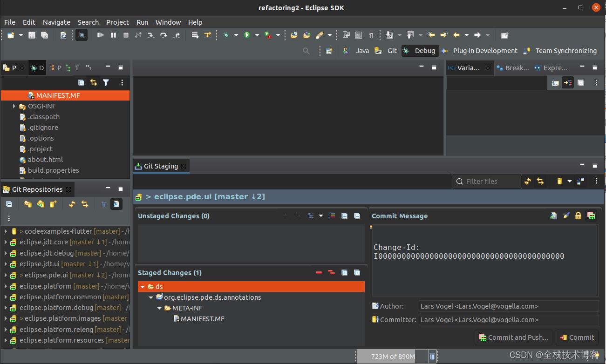Click the Suspend (pause) debug icon

113,35
